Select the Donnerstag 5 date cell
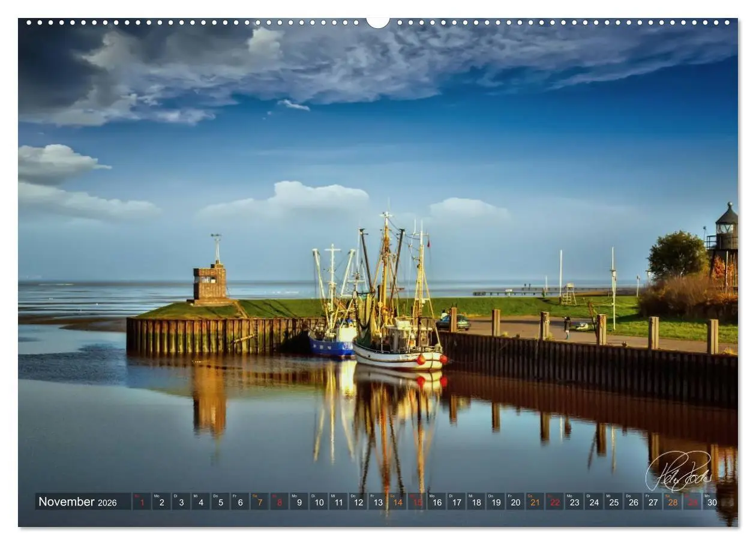The height and width of the screenshot is (545, 756). pos(220,501)
